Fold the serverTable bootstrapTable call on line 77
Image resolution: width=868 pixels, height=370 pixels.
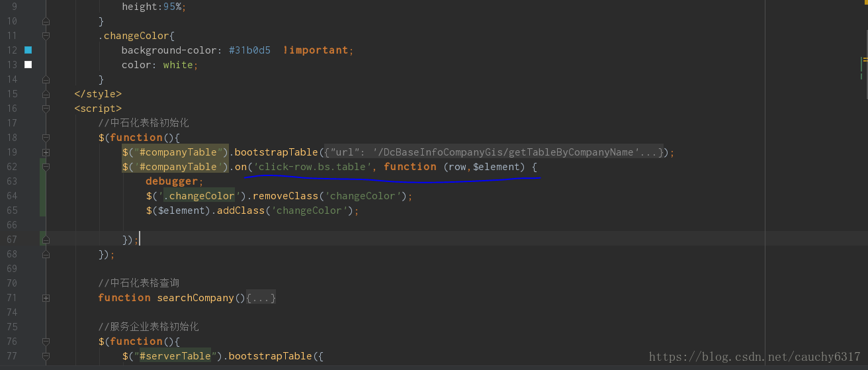46,356
